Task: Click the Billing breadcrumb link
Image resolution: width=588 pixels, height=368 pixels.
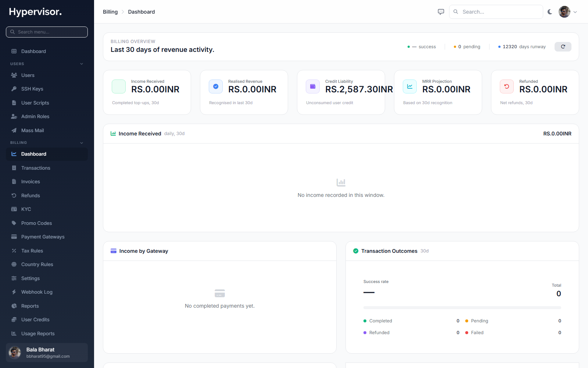Action: click(x=110, y=12)
